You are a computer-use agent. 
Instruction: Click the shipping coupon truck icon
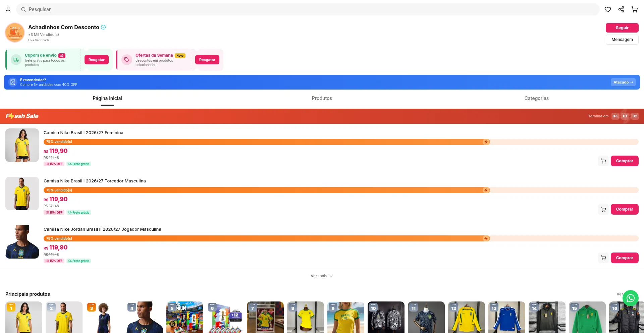[16, 60]
